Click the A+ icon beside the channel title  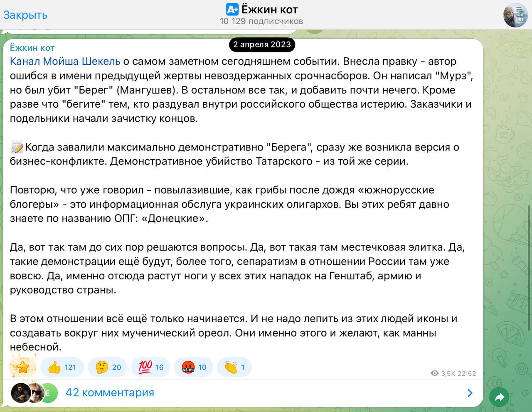[232, 9]
